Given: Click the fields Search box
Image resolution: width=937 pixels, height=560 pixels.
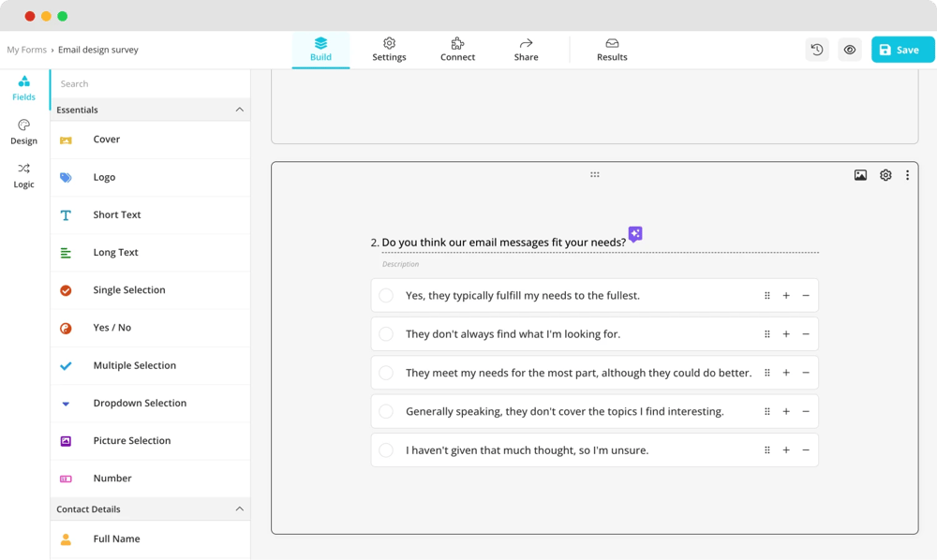Looking at the screenshot, I should [150, 84].
